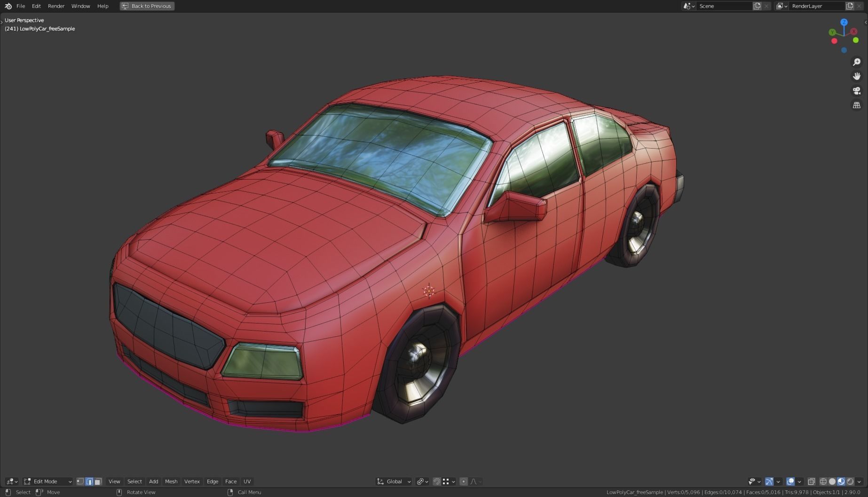Toggle Face select mode
The height and width of the screenshot is (497, 868).
(x=98, y=481)
